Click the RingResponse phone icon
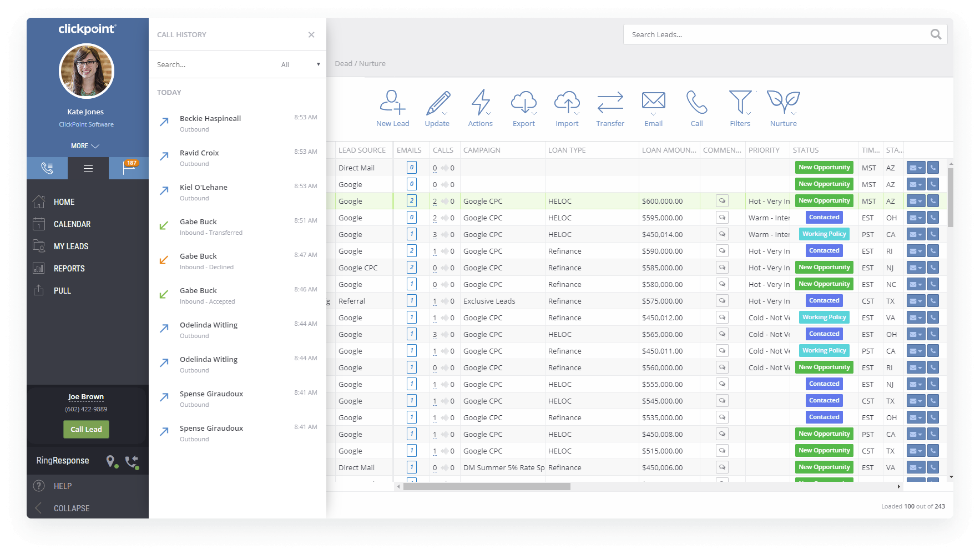980x554 pixels. (132, 461)
